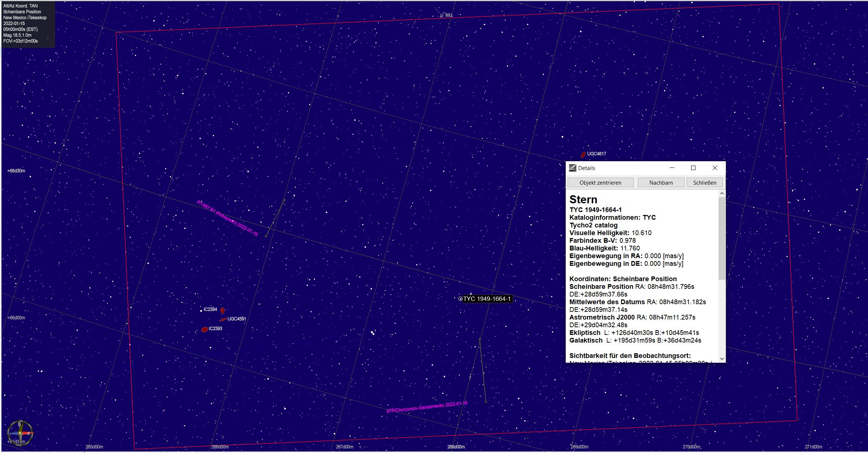Click the Details scrollbar down arrow
Screen dimensions: 868x453
(722, 359)
